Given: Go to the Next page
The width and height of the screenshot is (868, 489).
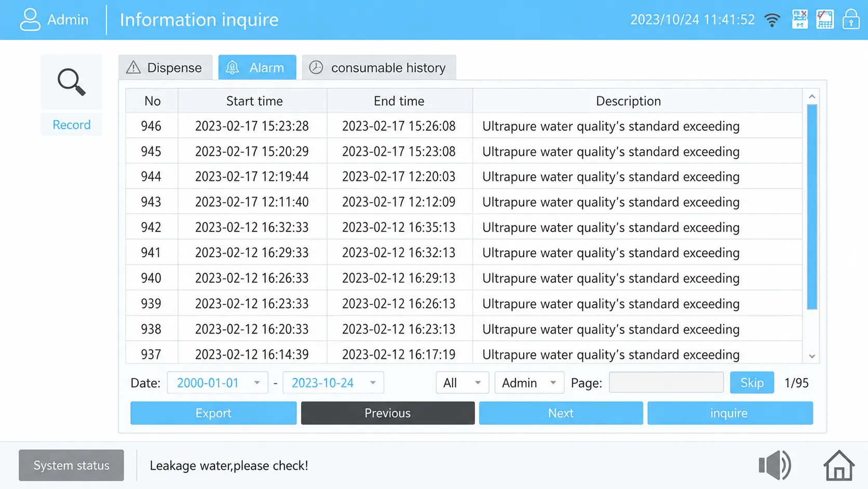Looking at the screenshot, I should 561,413.
